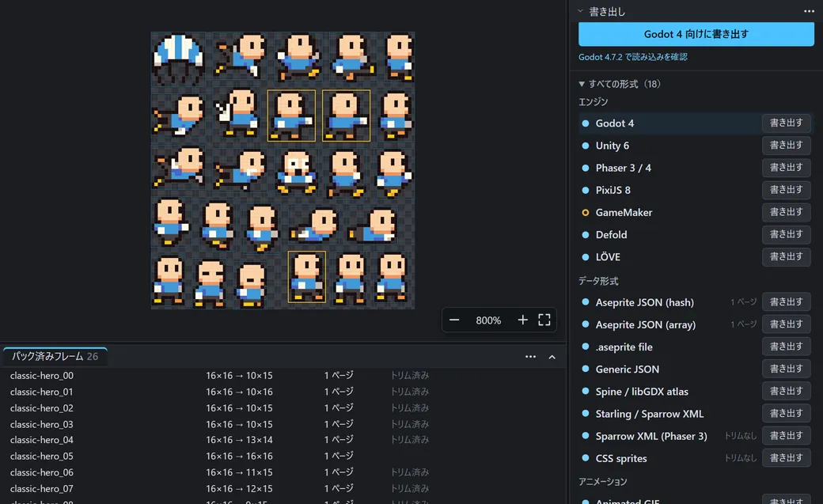This screenshot has width=823, height=504.
Task: Click the Godot 4 向けに書き出す button
Action: point(696,34)
